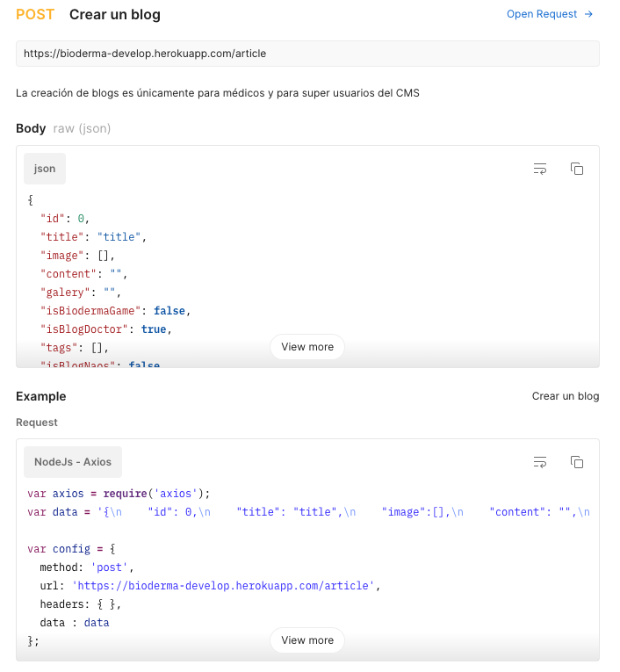Click the raw (json) label
The width and height of the screenshot is (620, 672).
[82, 128]
